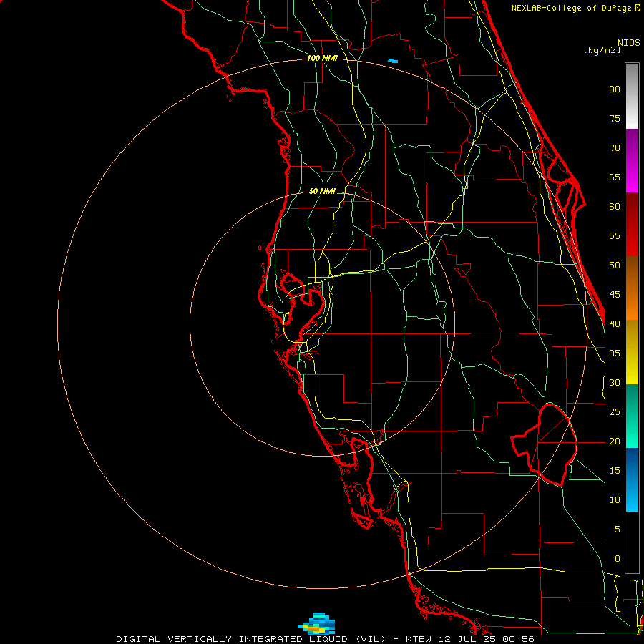This screenshot has width=644, height=644.
Task: Click the 0 value on the scale
Action: 618,559
